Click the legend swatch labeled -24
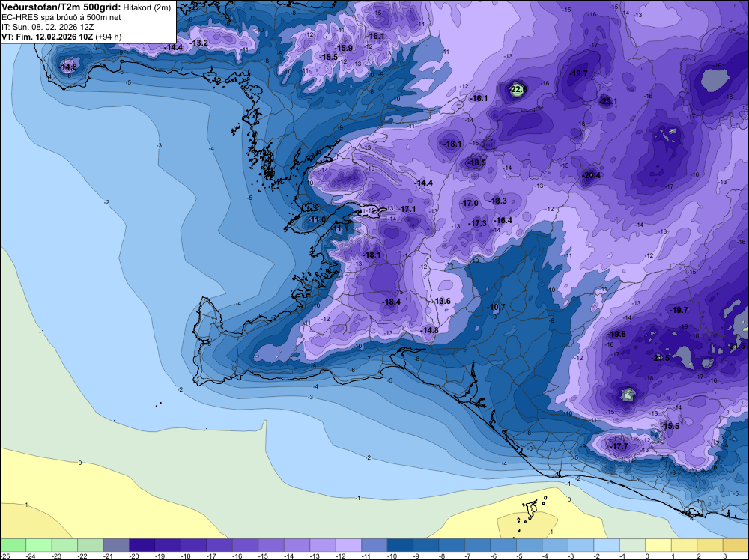This screenshot has height=560, width=749. point(39,545)
